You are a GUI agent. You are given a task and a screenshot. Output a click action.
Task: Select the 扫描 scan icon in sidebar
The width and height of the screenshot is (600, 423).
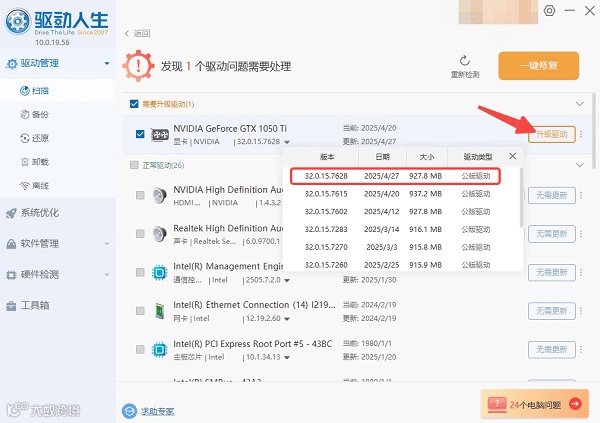click(24, 91)
